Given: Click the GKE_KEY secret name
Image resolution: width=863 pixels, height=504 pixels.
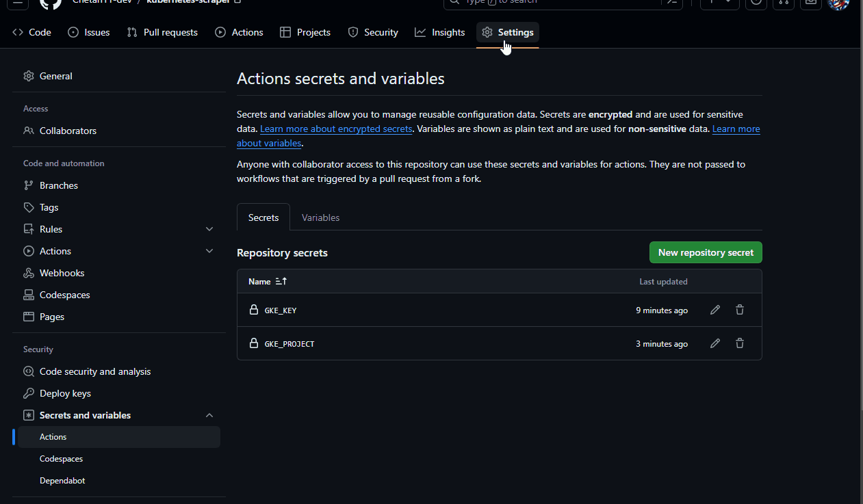Looking at the screenshot, I should point(281,310).
